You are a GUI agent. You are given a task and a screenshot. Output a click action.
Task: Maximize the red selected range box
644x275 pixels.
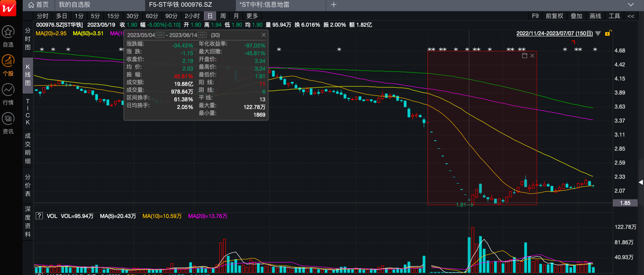(524, 56)
